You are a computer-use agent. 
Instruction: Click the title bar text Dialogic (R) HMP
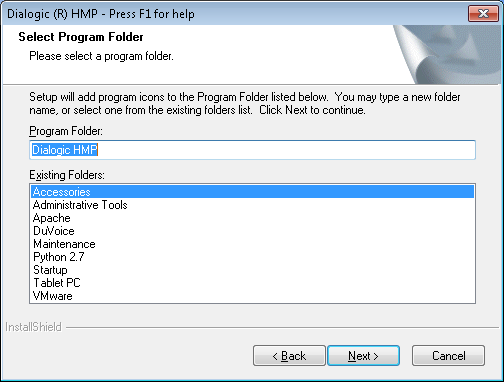coord(52,14)
